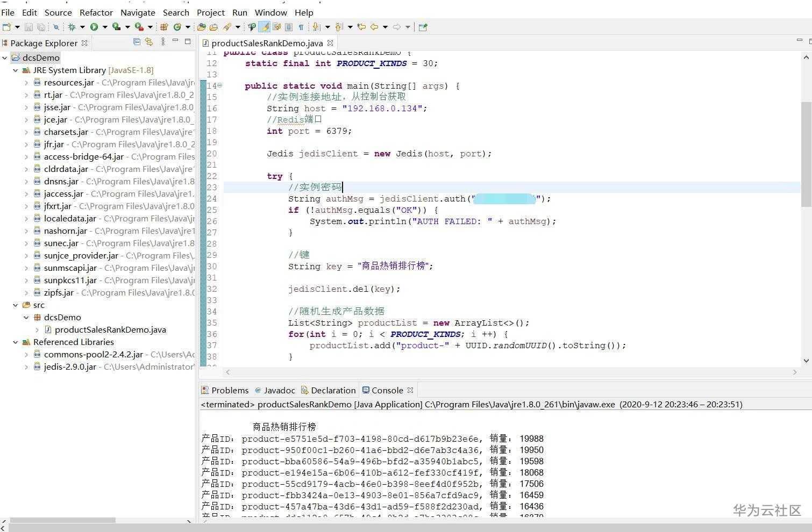Image resolution: width=812 pixels, height=532 pixels.
Task: Close the productSalesRankDemo.java editor tab
Action: point(330,43)
